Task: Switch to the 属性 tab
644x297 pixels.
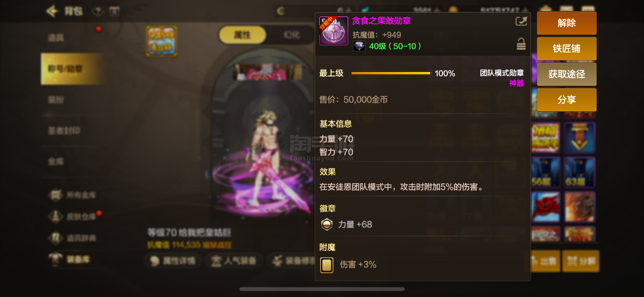Action: (242, 35)
